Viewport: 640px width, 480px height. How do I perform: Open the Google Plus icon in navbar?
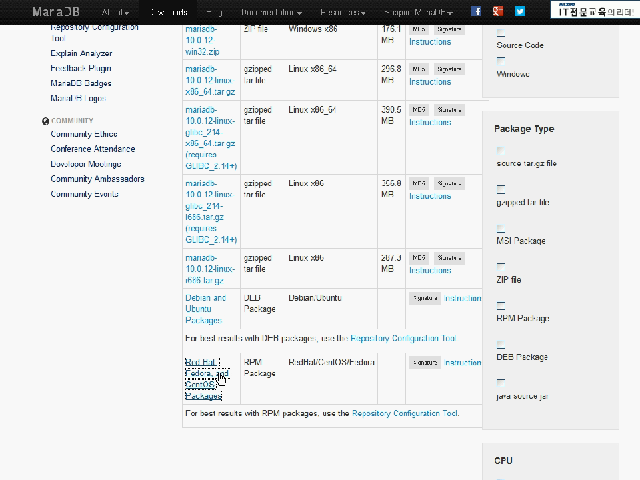tap(498, 11)
